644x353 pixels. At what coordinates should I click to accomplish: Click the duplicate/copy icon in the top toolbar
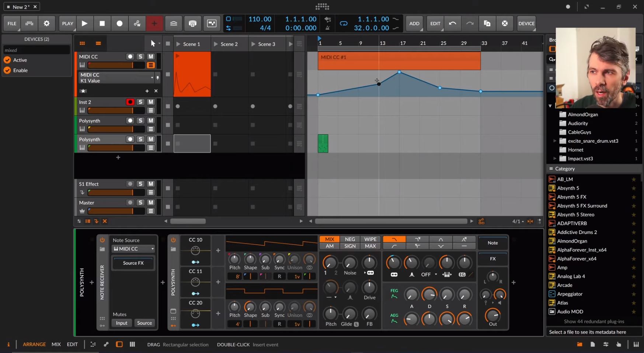(x=487, y=23)
